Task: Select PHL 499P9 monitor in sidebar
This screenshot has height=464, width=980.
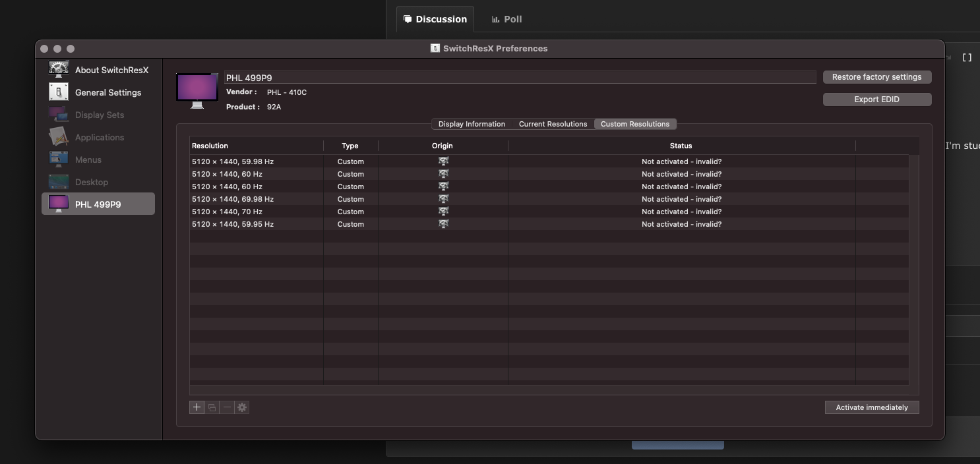Action: [98, 204]
